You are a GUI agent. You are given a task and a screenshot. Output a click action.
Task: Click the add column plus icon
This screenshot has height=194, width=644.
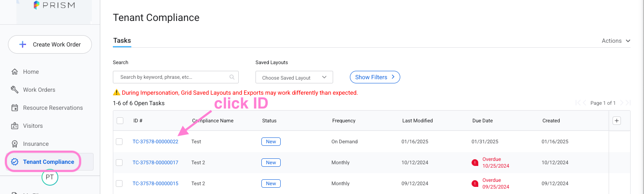pos(617,121)
